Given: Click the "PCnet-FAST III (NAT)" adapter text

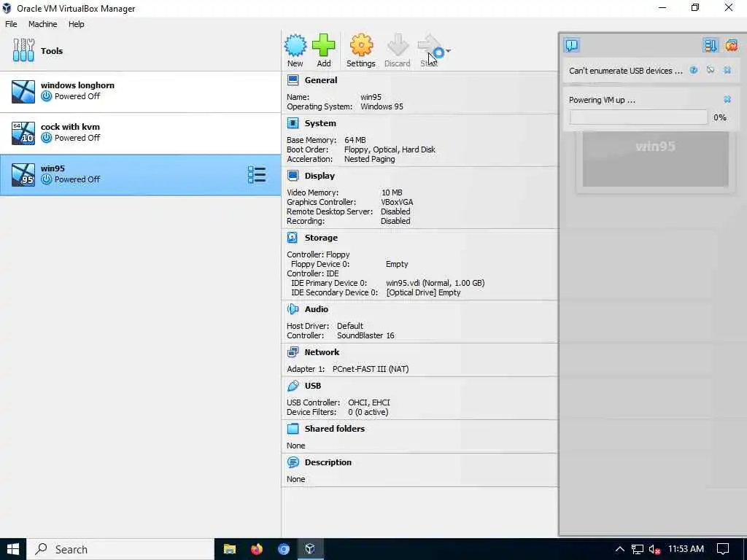Looking at the screenshot, I should pyautogui.click(x=371, y=369).
